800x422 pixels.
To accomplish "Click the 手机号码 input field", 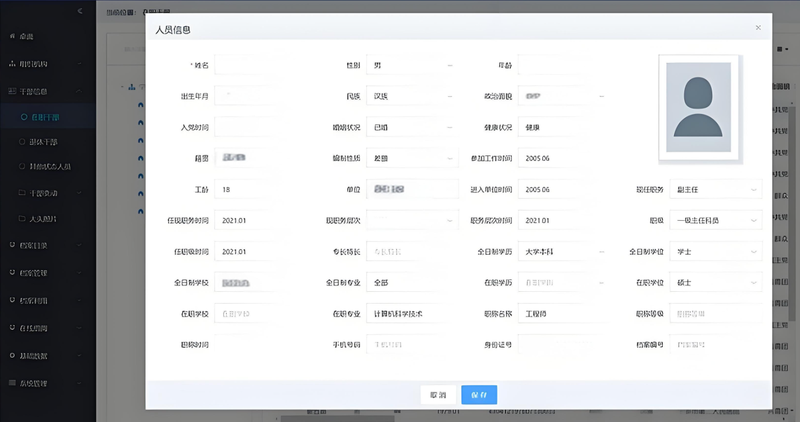I will pos(409,345).
